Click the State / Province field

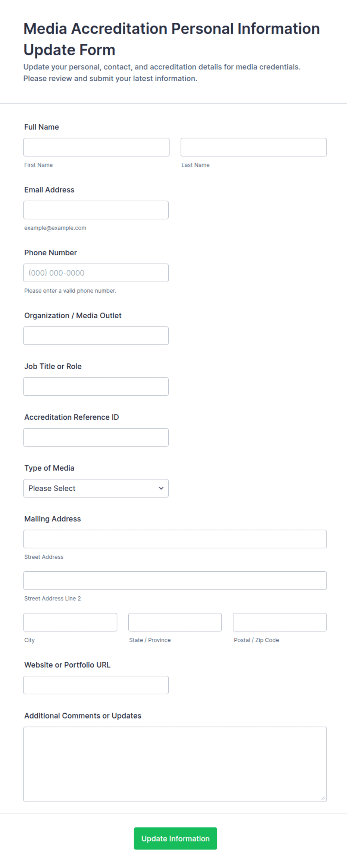click(175, 622)
